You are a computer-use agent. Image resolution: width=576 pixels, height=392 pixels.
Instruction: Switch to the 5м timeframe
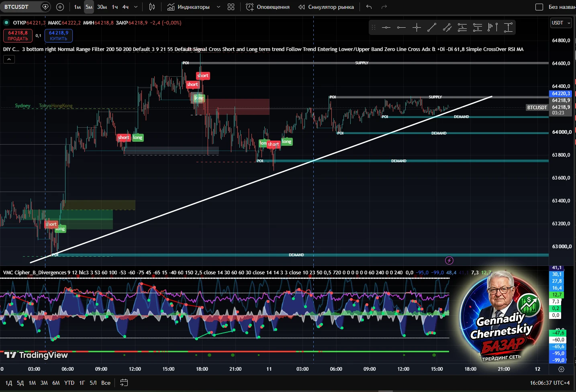pyautogui.click(x=89, y=7)
